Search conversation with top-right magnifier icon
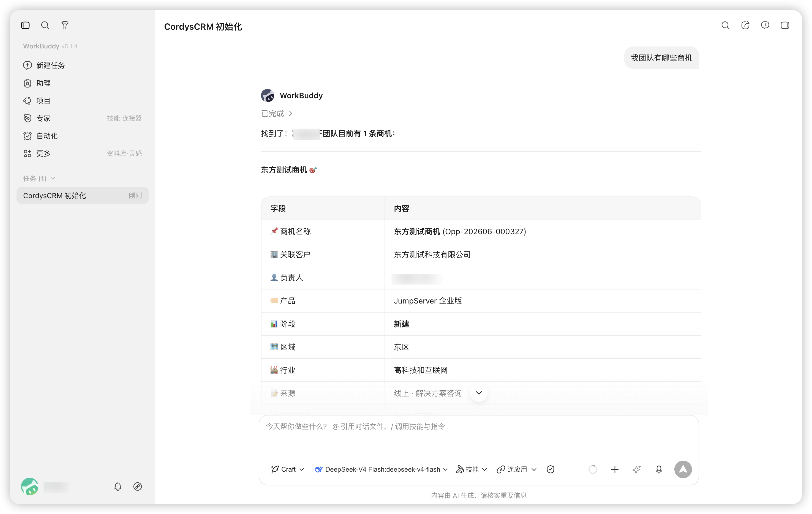This screenshot has height=514, width=812. [725, 25]
